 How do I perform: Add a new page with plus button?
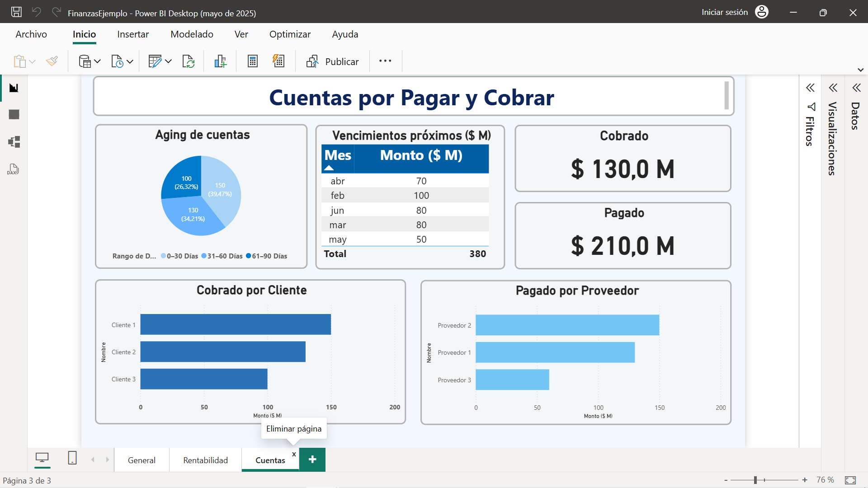coord(312,460)
